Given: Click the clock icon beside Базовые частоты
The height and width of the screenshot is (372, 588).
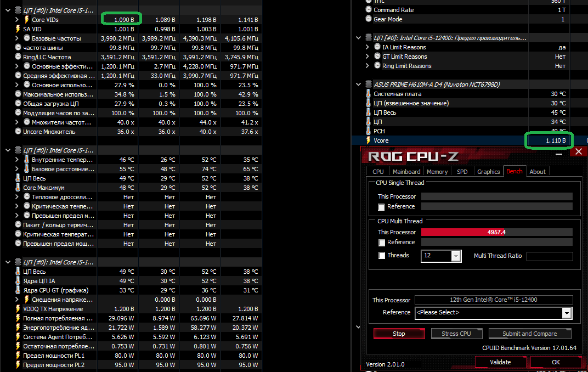Looking at the screenshot, I should coord(27,38).
